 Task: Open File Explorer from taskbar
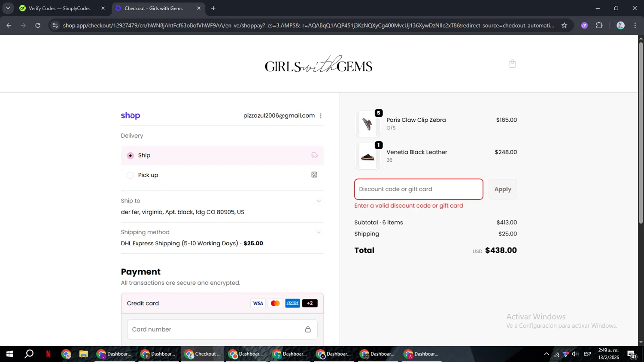click(x=83, y=354)
